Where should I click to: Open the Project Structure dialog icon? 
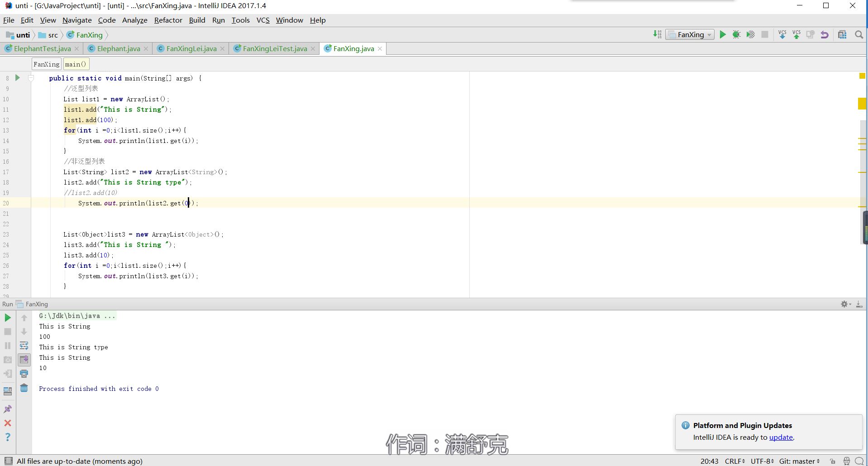(842, 35)
